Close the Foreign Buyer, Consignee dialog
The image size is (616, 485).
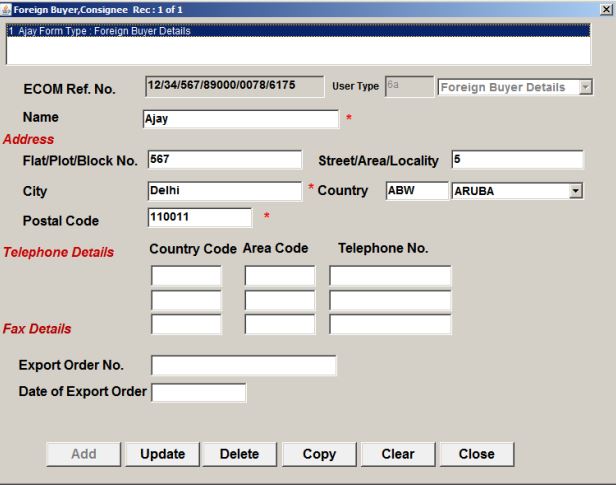pos(607,9)
